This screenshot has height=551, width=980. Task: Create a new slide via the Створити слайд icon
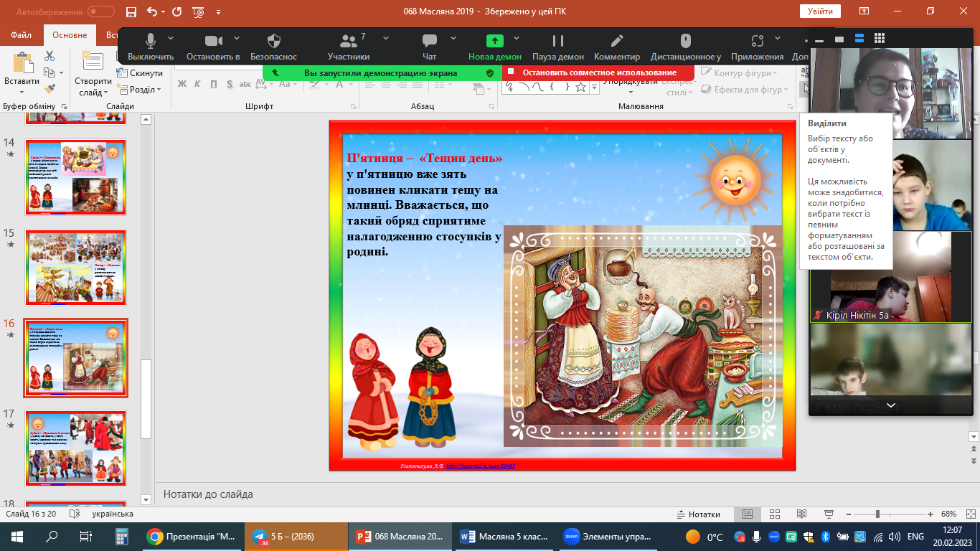click(x=93, y=61)
